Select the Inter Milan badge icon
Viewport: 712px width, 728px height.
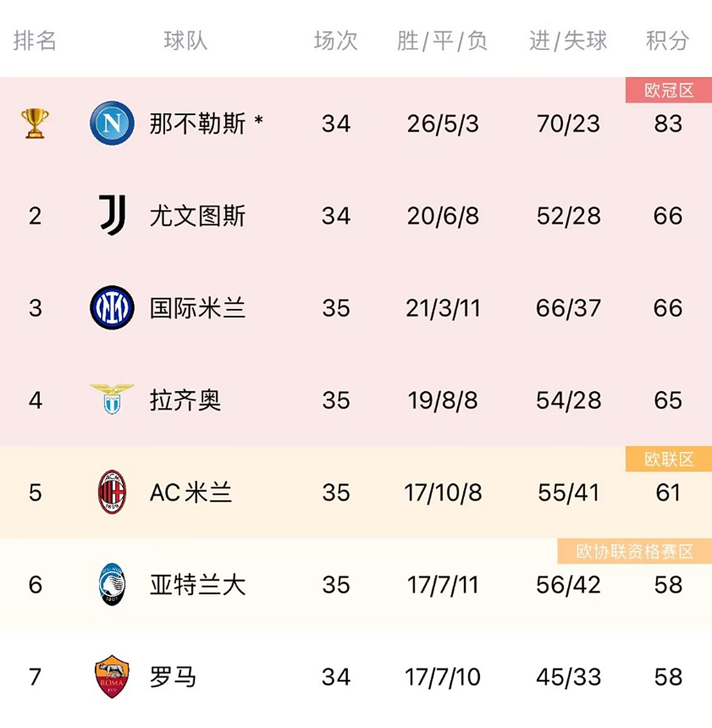click(112, 308)
